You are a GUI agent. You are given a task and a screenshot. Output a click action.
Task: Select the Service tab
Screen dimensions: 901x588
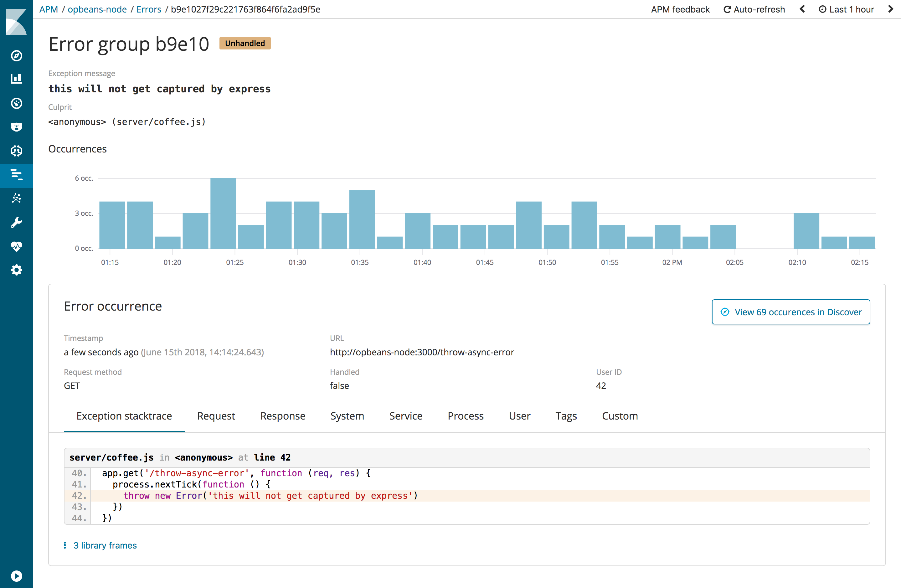pyautogui.click(x=405, y=416)
